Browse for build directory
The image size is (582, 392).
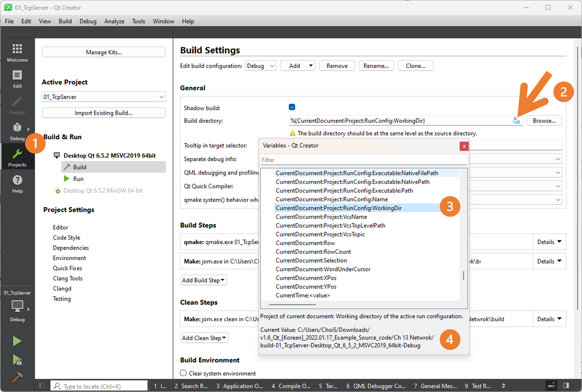(x=544, y=121)
